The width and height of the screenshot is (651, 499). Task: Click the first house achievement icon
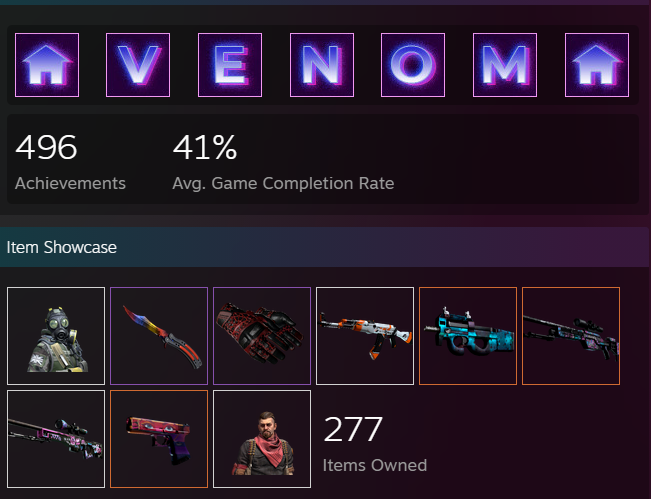click(x=47, y=65)
